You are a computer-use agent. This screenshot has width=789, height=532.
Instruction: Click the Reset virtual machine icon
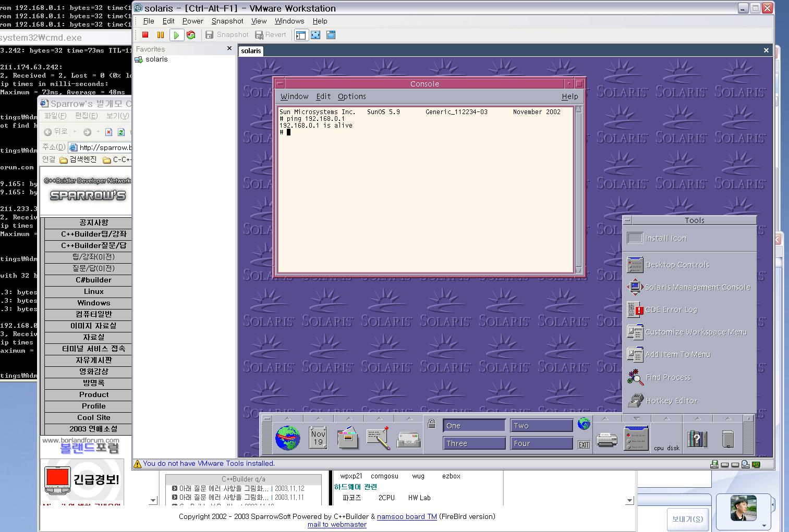coord(191,35)
